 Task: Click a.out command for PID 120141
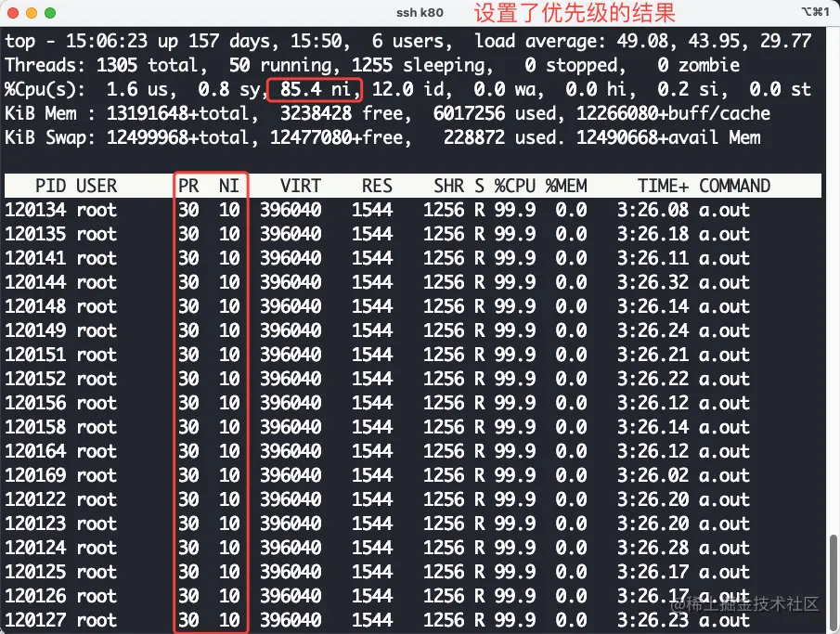click(x=724, y=258)
